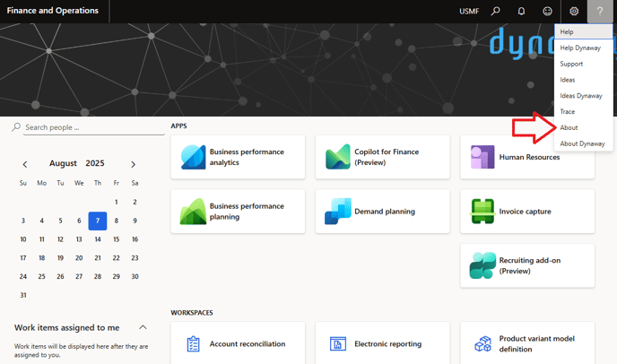Select Trace in the help menu
617x364 pixels.
click(584, 112)
